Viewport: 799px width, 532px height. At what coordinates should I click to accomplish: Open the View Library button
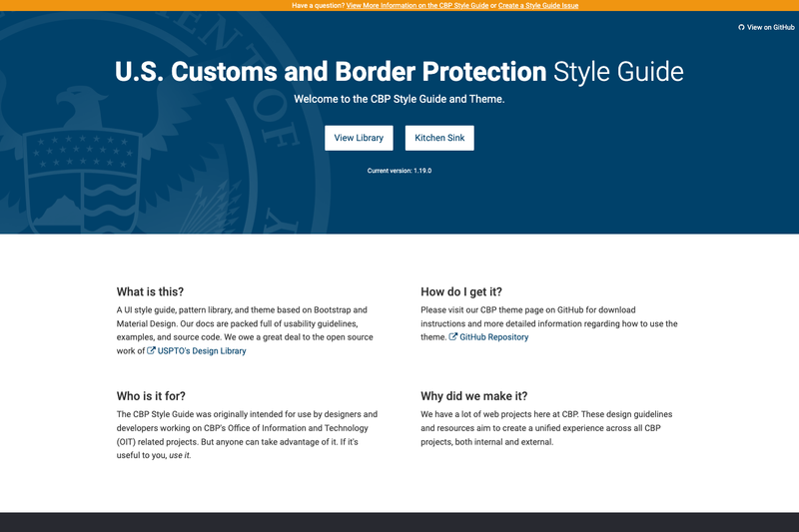click(359, 138)
